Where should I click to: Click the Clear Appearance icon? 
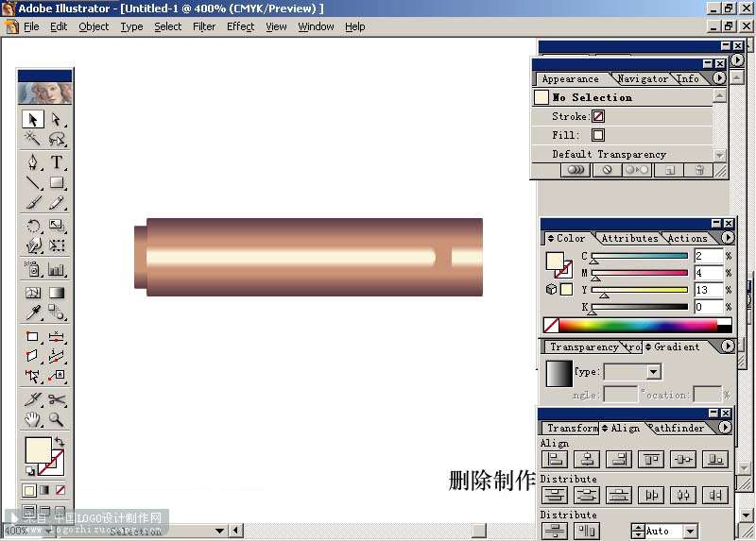point(607,170)
